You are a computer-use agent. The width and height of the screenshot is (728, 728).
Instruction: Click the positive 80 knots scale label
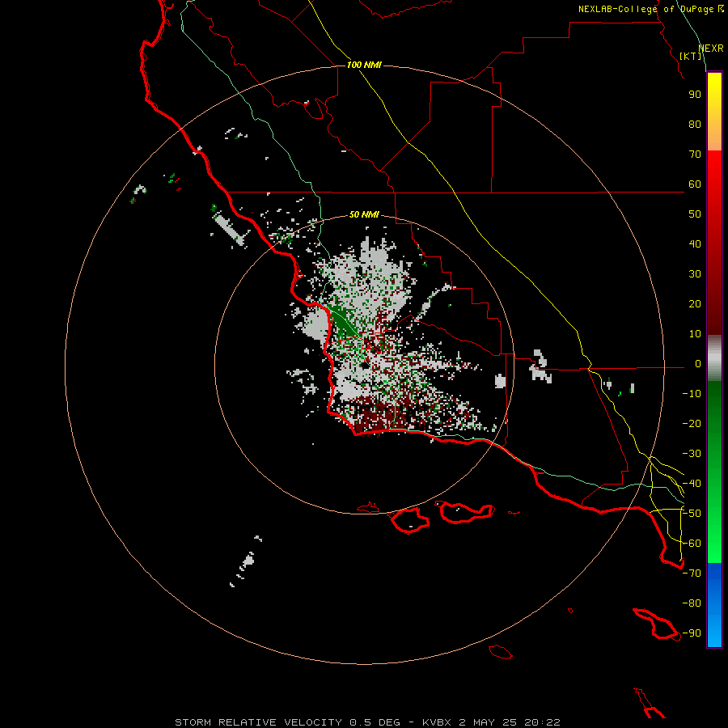click(x=695, y=125)
